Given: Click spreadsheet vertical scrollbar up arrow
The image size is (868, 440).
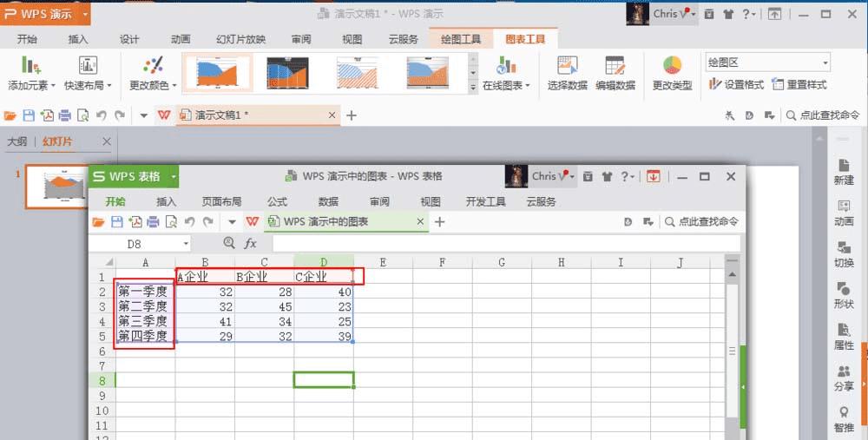Looking at the screenshot, I should 733,274.
